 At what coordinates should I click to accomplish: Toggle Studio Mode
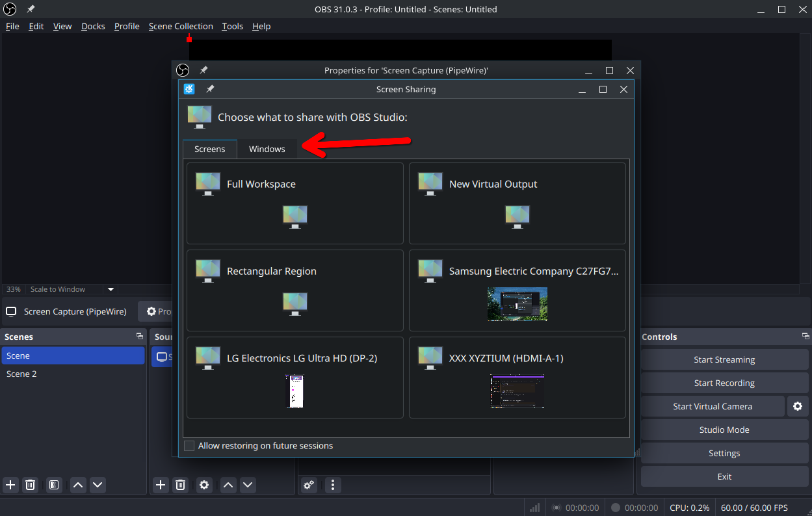pos(724,430)
